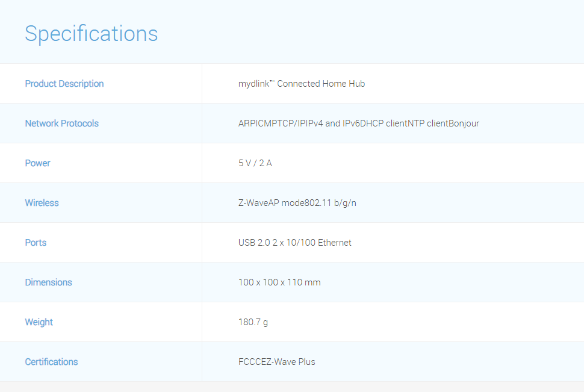This screenshot has width=584, height=392.
Task: Click the Z-Wave AP mode 802.11 value
Action: click(297, 203)
